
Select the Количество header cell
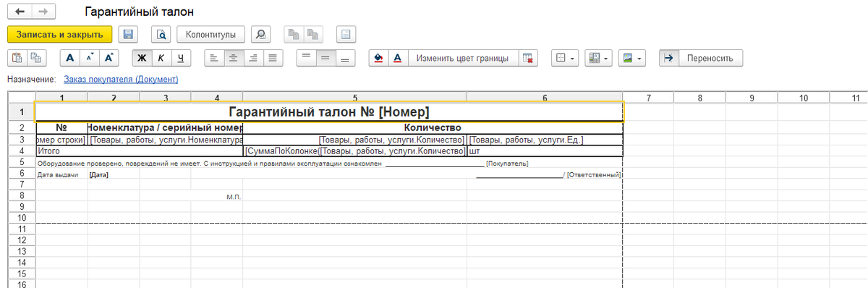[x=433, y=128]
